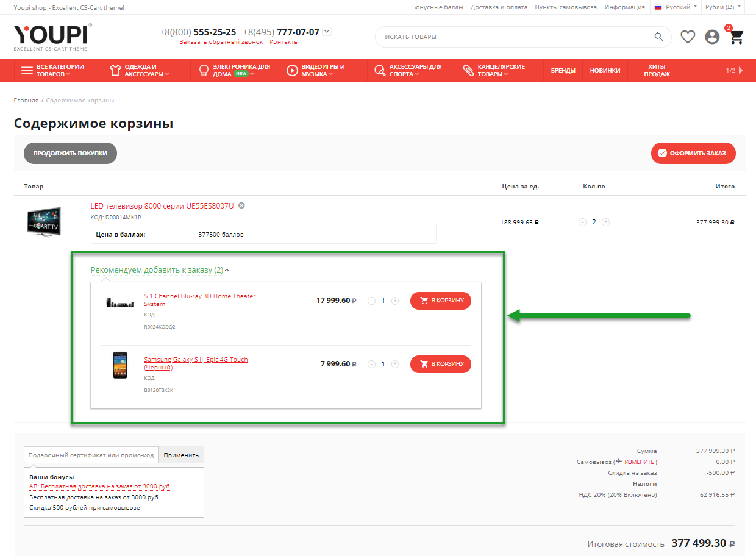Remove LED телевизор from cart
Viewport: 756px width, 556px height.
point(241,205)
